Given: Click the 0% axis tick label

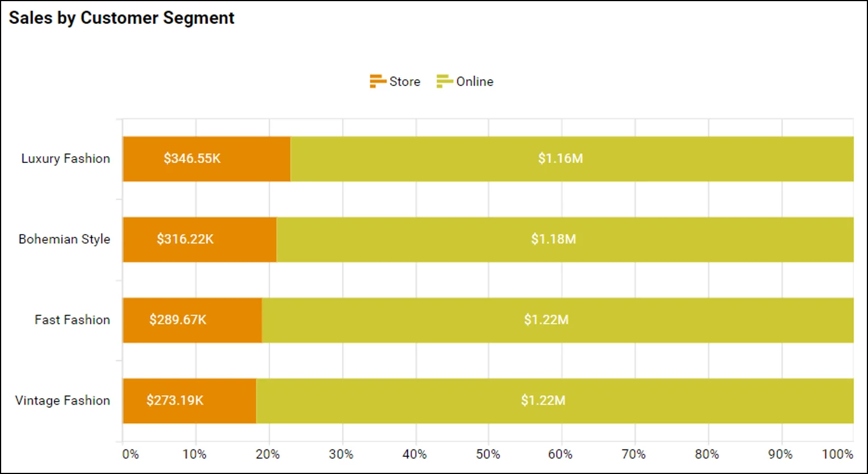Looking at the screenshot, I should click(x=130, y=454).
